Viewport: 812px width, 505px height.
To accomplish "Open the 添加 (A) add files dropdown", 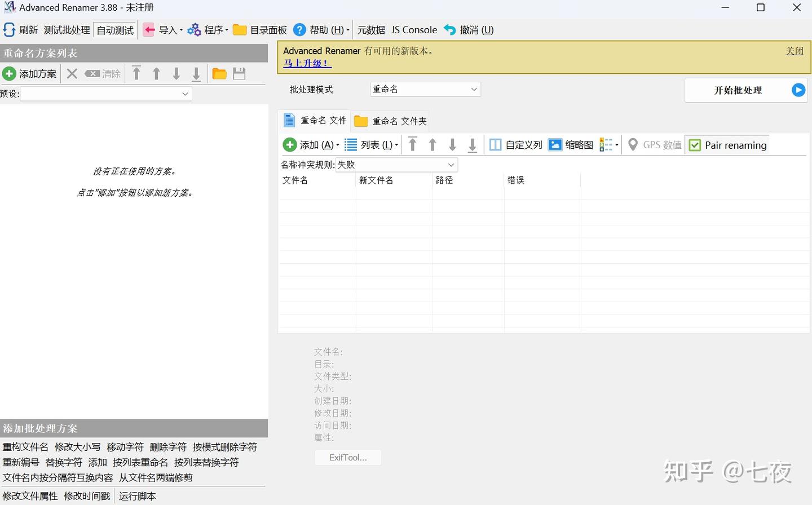I will 311,145.
